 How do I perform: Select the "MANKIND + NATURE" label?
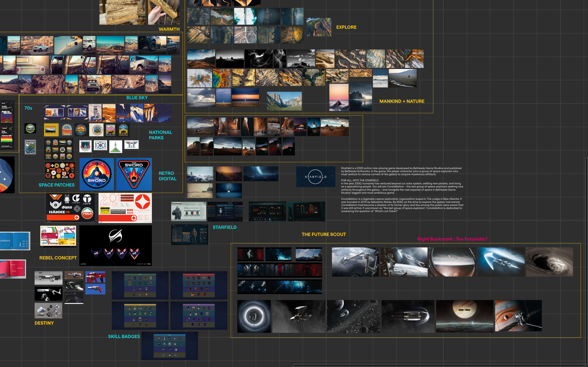coord(401,101)
